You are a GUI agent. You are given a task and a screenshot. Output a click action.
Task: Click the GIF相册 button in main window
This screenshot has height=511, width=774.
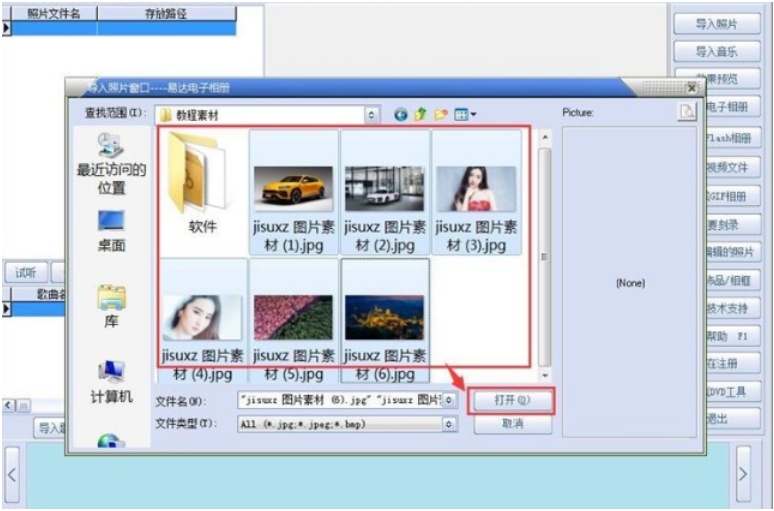[732, 196]
